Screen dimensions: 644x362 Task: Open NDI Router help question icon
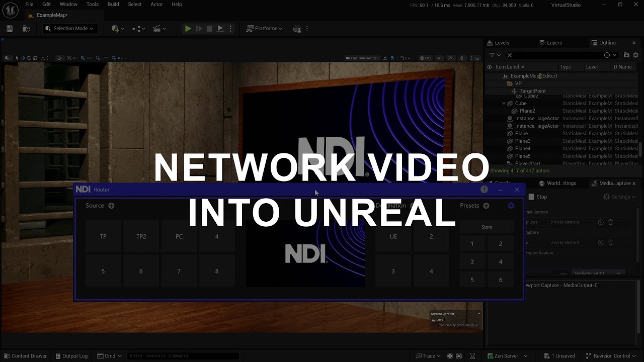pos(484,190)
